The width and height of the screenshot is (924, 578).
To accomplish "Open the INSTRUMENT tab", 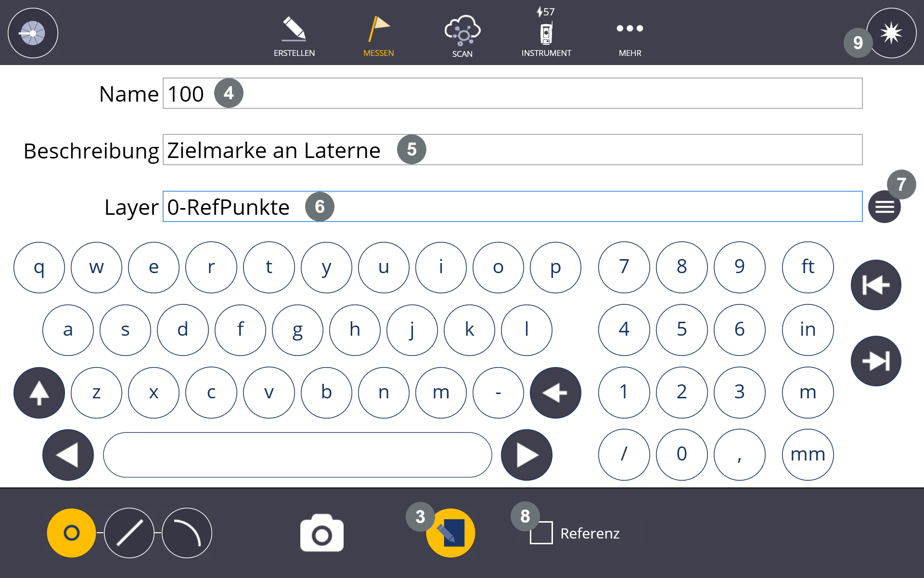I will tap(546, 36).
